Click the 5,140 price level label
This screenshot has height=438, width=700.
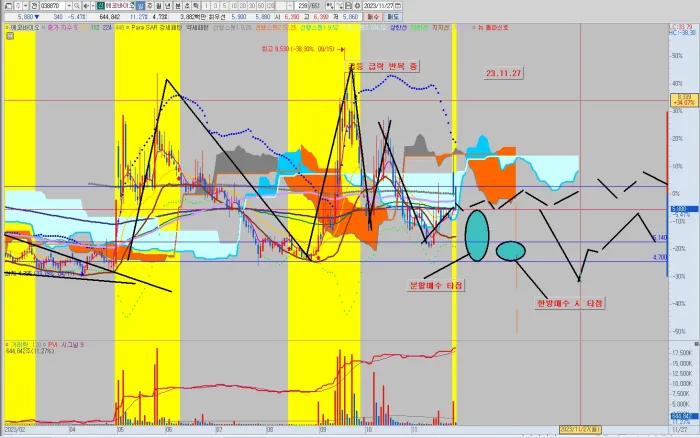pos(660,238)
